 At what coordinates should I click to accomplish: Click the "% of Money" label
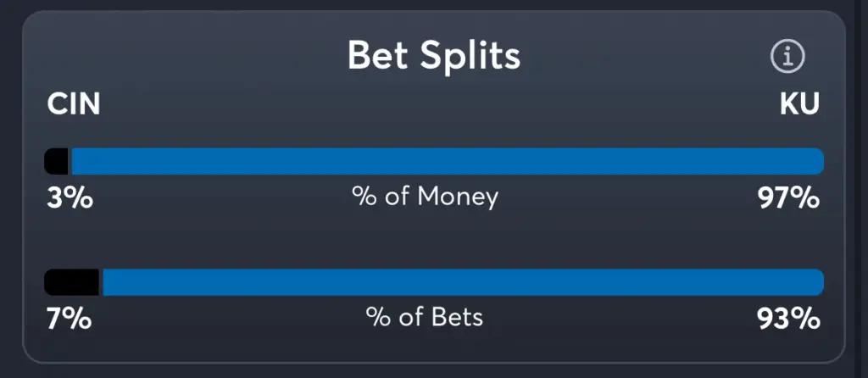[x=426, y=197]
